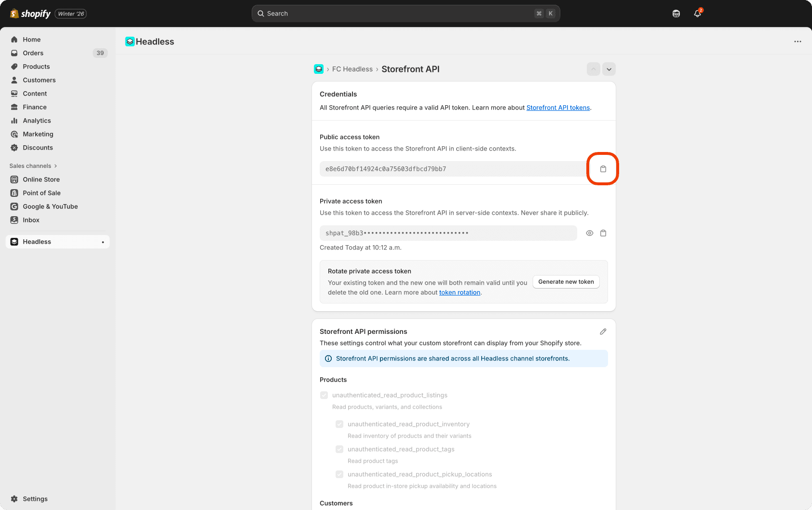Edit Storefront API permissions with pencil icon

[x=603, y=331]
